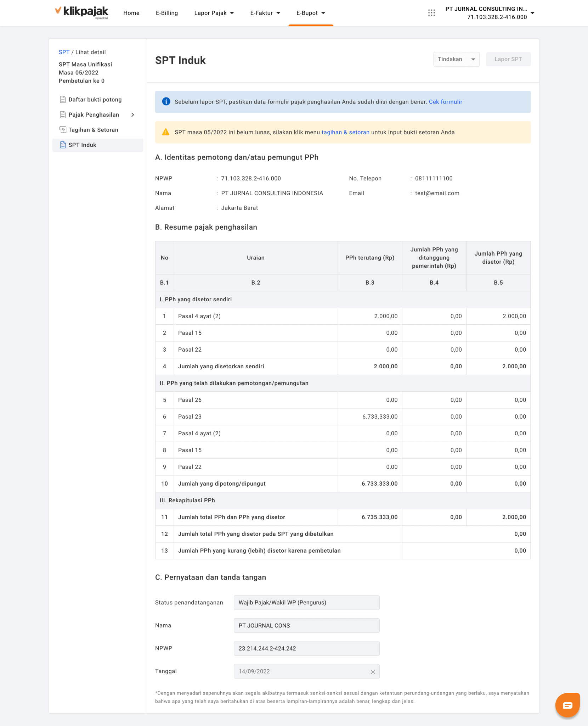The image size is (588, 726).
Task: Open the tagihan & setoran warning link
Action: pyautogui.click(x=345, y=132)
